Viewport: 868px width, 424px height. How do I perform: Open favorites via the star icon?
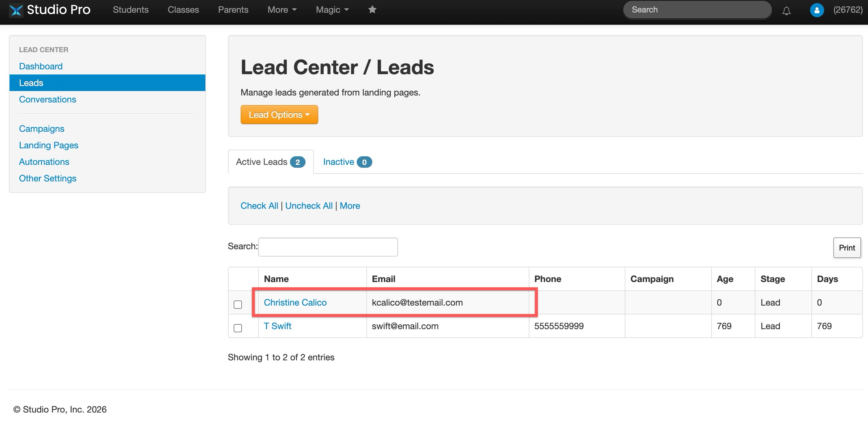point(372,10)
